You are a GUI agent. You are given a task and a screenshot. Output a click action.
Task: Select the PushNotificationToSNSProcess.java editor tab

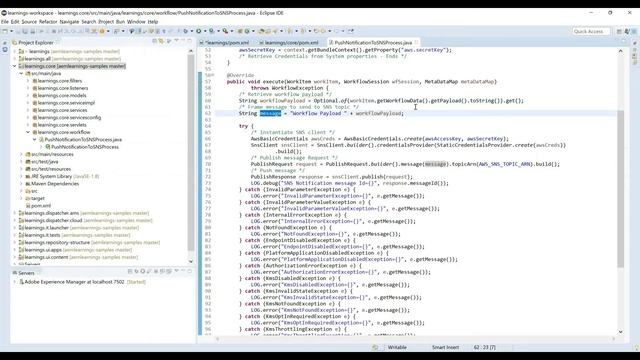click(373, 42)
